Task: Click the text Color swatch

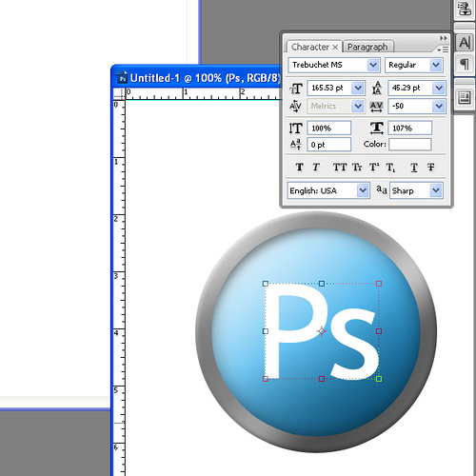Action: click(x=410, y=145)
